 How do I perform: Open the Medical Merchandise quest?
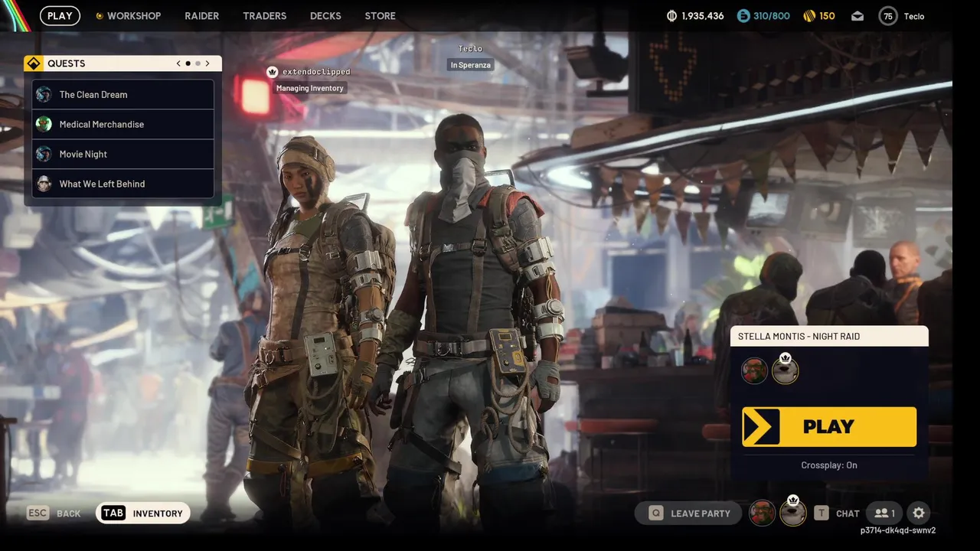123,124
